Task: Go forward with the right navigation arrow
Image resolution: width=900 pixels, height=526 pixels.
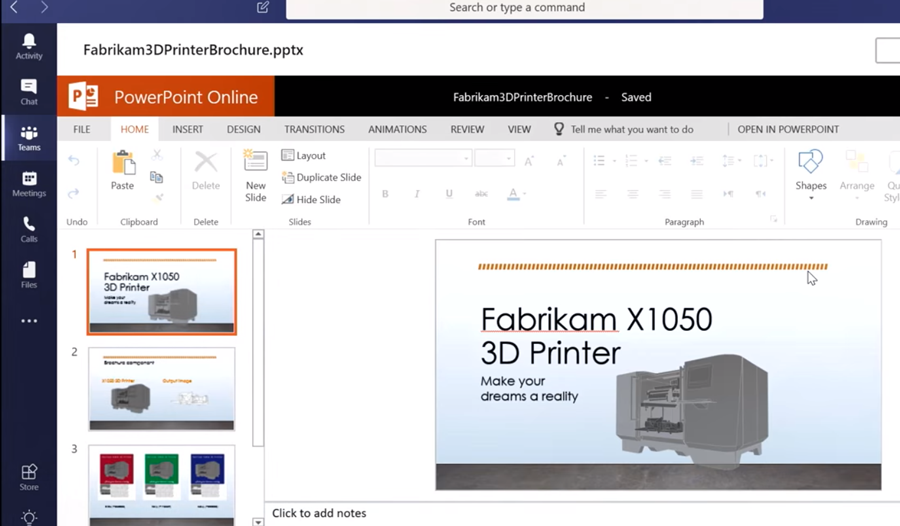Action: pos(44,7)
